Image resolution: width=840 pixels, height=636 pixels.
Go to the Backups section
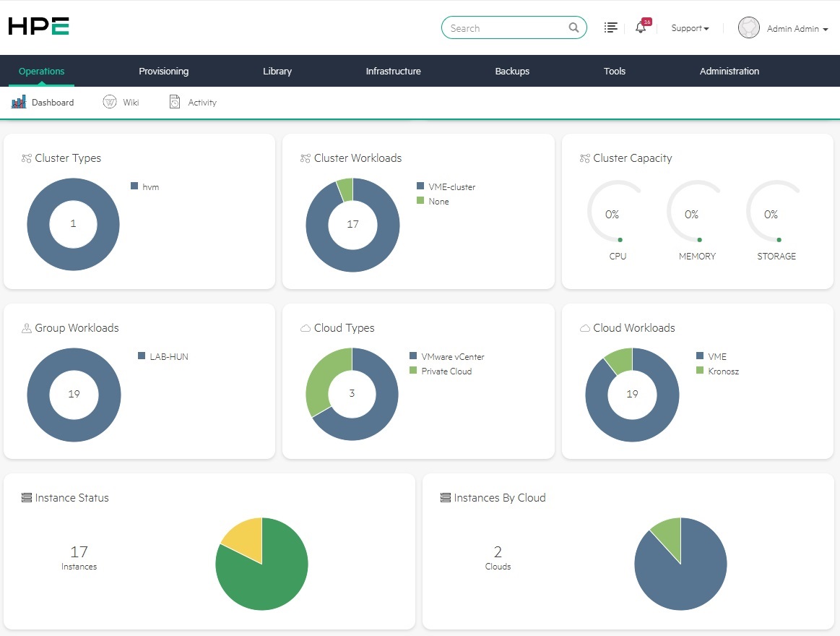[x=512, y=71]
